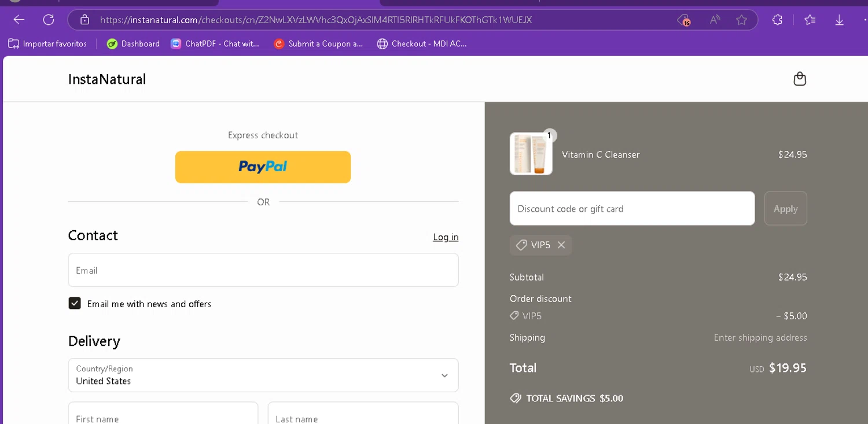The width and height of the screenshot is (868, 424).
Task: Follow the Log in link
Action: pos(446,237)
